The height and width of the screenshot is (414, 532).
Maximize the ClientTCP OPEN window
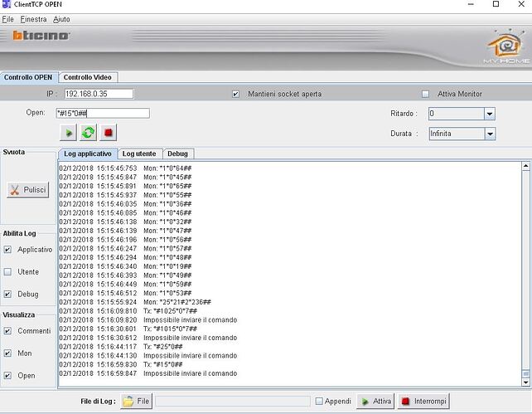point(496,4)
